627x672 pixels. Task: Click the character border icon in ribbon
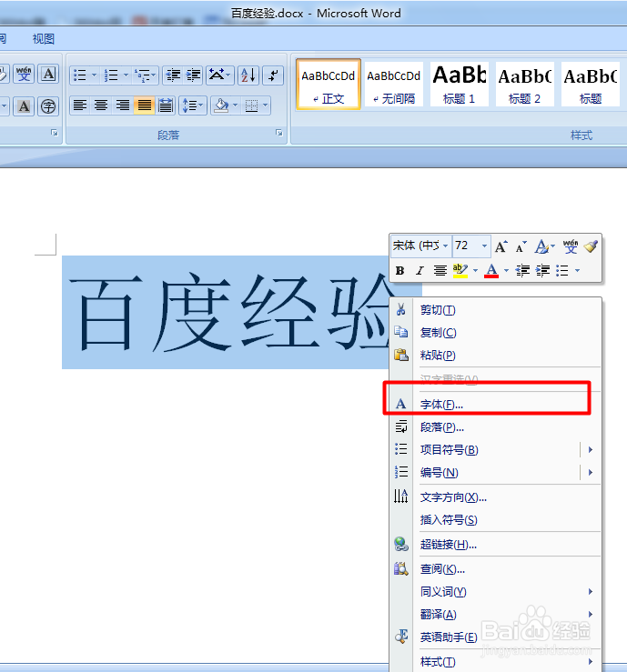[48, 75]
